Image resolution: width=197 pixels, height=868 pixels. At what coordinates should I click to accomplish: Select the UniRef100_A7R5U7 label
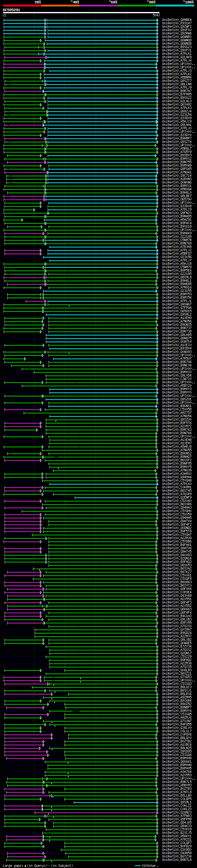177,358
